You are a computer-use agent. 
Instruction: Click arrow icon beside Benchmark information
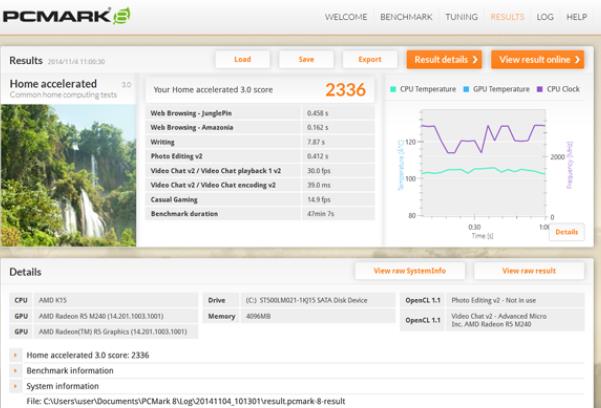pos(16,370)
